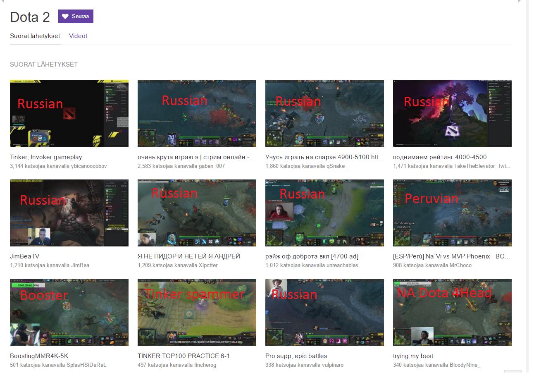This screenshot has width=534, height=392.
Task: Open the Xipctter stream thumbnail
Action: tap(197, 213)
